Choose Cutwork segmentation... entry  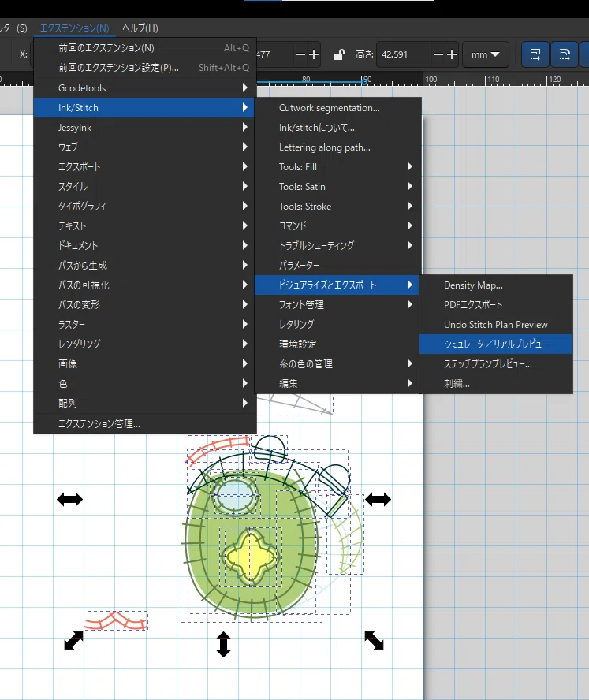pos(337,107)
